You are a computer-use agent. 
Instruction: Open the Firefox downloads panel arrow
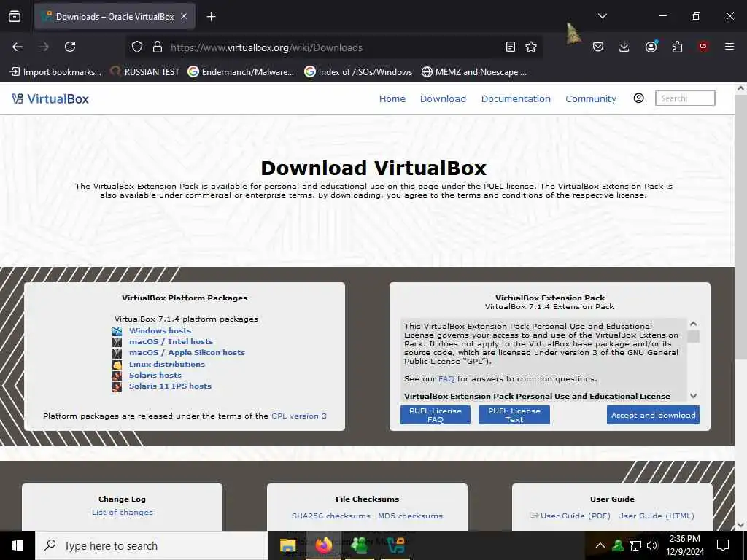point(624,47)
